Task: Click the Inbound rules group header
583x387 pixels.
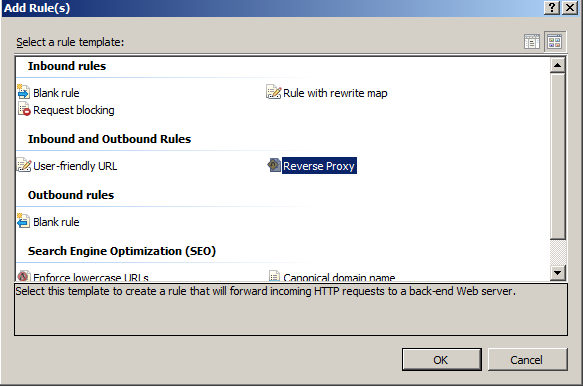Action: pos(67,66)
